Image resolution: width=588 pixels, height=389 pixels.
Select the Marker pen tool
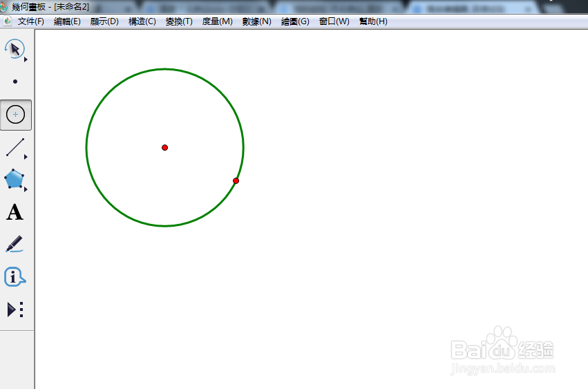click(15, 244)
